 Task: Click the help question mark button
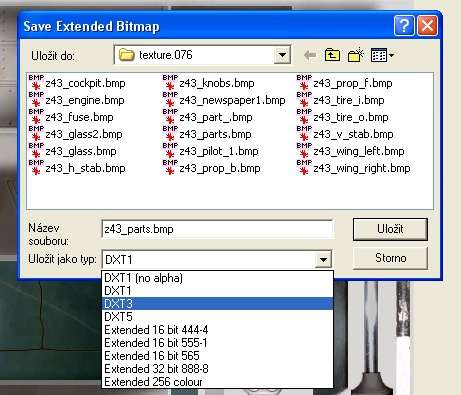click(404, 25)
